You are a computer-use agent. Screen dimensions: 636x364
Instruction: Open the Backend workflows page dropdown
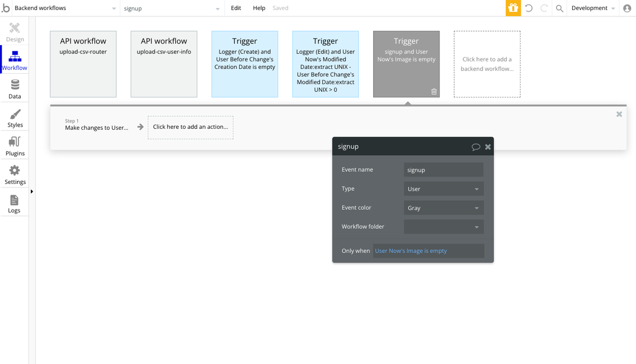[66, 8]
